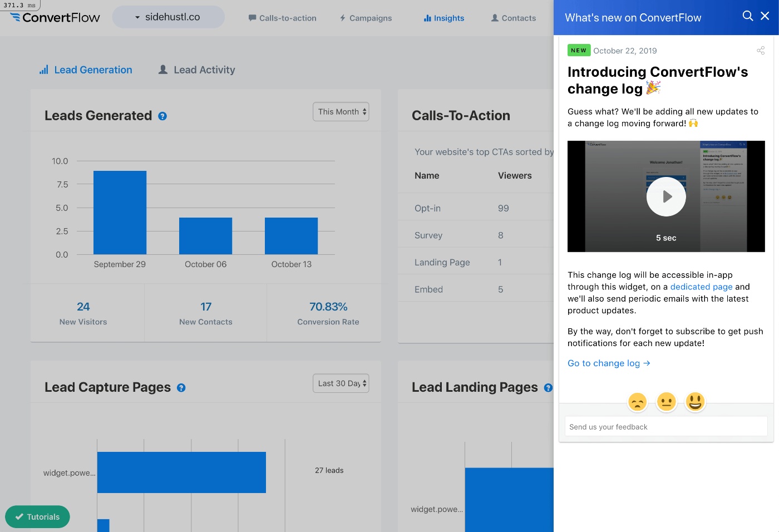Click the widget.powe... bar with 27 leads

pyautogui.click(x=181, y=472)
